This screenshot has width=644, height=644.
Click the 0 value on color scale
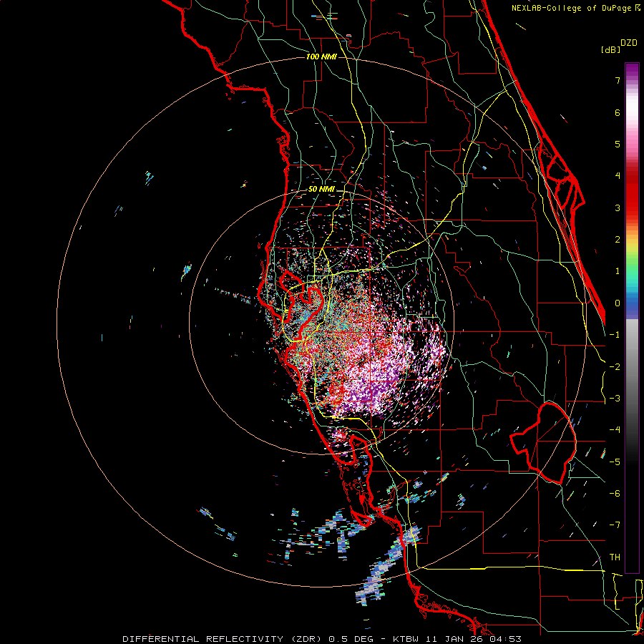618,303
